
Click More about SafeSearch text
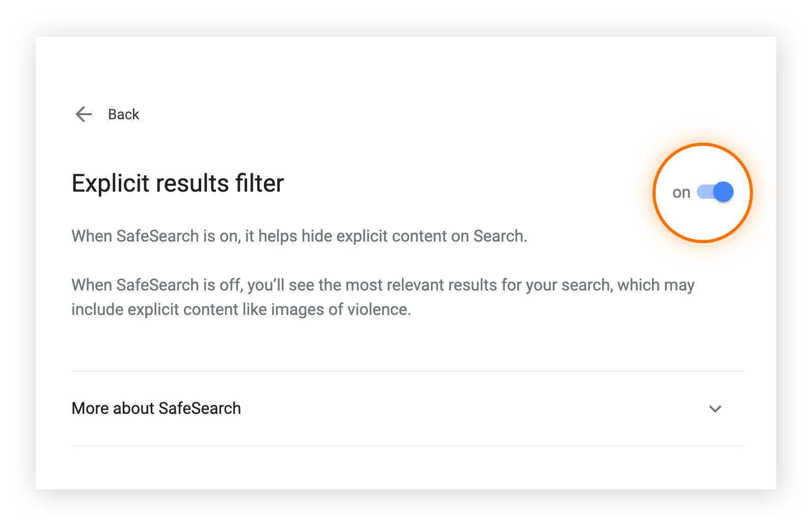(156, 408)
